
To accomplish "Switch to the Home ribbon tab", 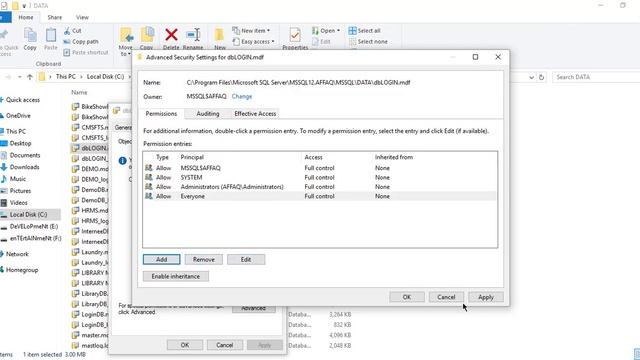I will pyautogui.click(x=26, y=17).
